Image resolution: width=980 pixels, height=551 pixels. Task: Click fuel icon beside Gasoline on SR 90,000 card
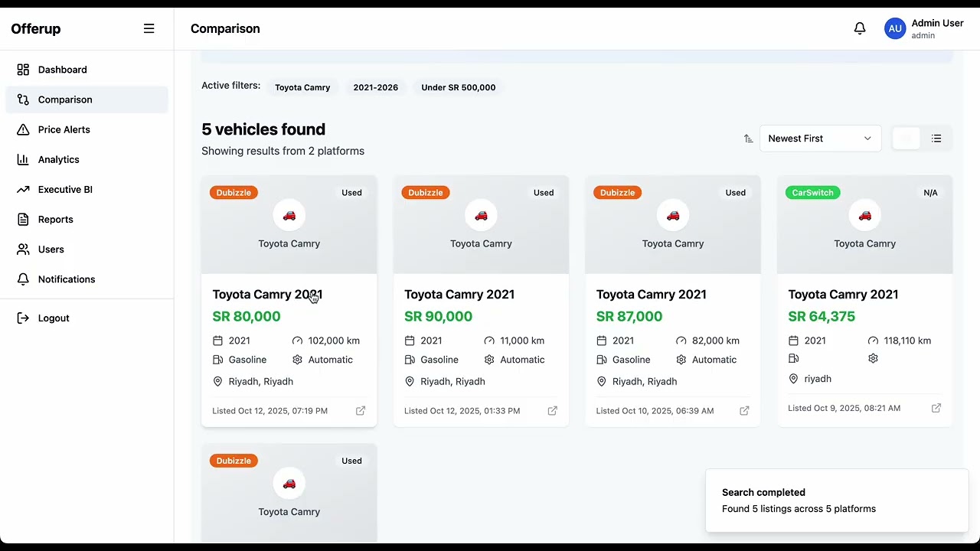click(x=410, y=360)
